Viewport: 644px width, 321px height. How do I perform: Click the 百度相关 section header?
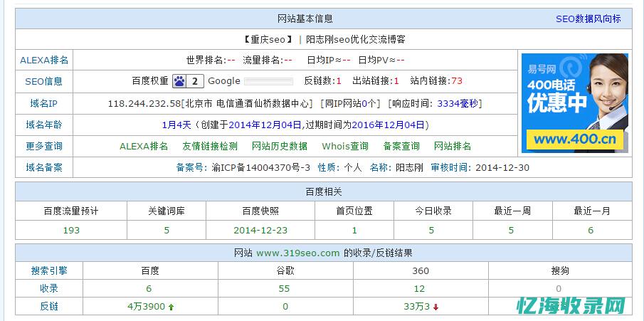coord(324,192)
